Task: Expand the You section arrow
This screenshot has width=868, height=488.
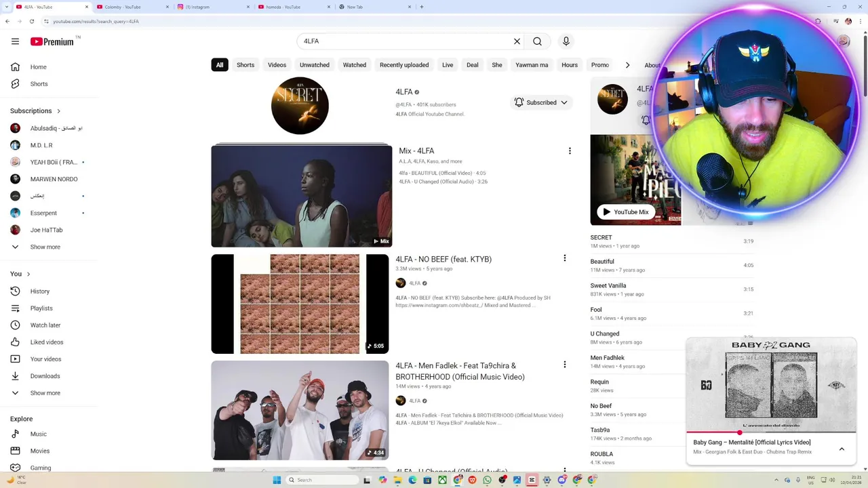Action: click(28, 274)
